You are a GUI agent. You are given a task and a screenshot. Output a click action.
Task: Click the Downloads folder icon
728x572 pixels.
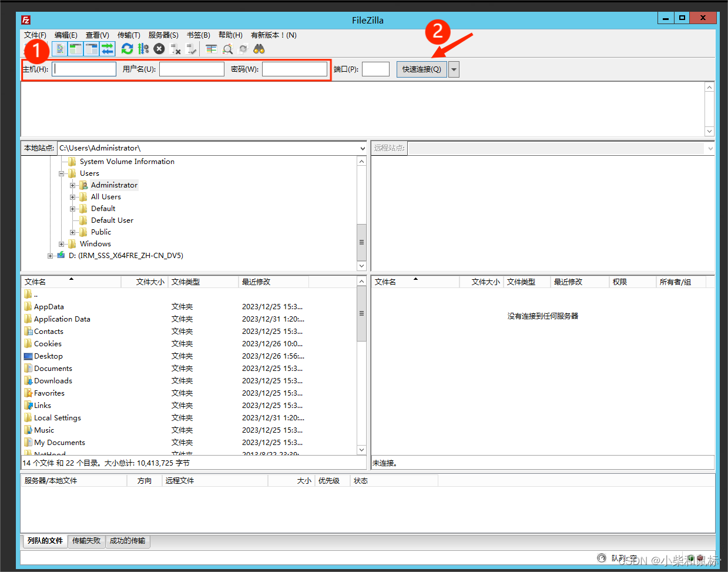point(28,380)
